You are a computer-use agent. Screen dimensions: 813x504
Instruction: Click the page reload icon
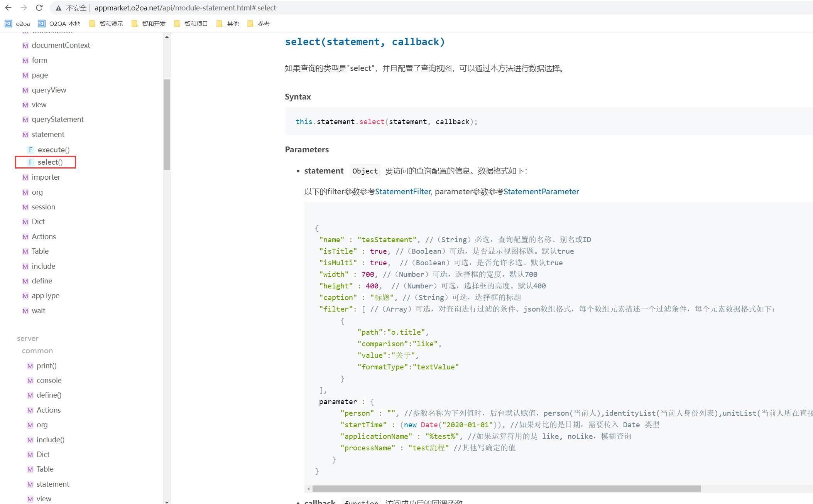point(39,8)
